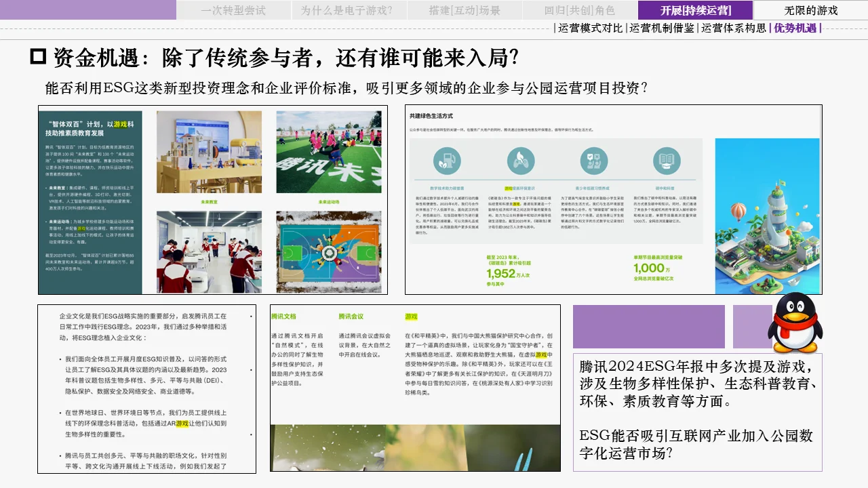This screenshot has height=488, width=868.
Task: Open the 未来运动场 green field photo
Action: point(329,152)
